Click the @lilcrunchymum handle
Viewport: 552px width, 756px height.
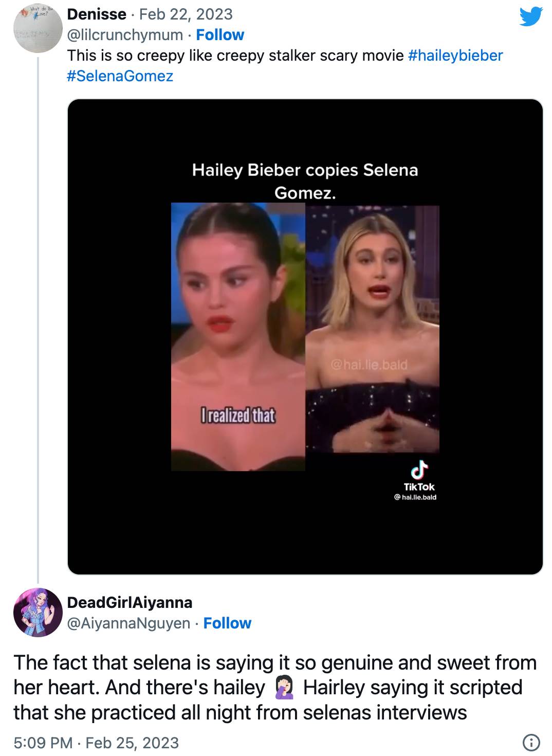tap(125, 35)
